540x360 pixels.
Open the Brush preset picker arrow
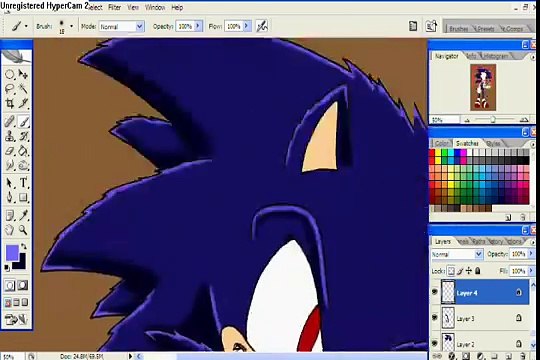point(71,26)
